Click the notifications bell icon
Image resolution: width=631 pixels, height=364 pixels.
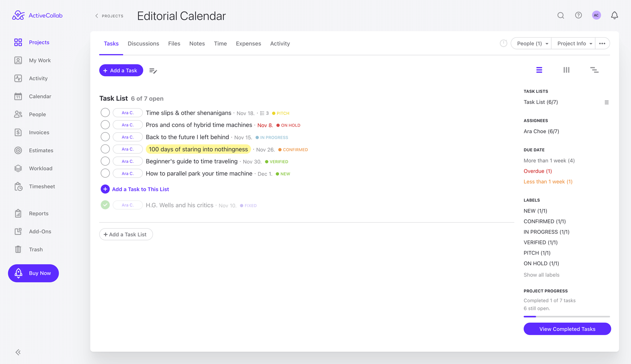click(x=614, y=15)
